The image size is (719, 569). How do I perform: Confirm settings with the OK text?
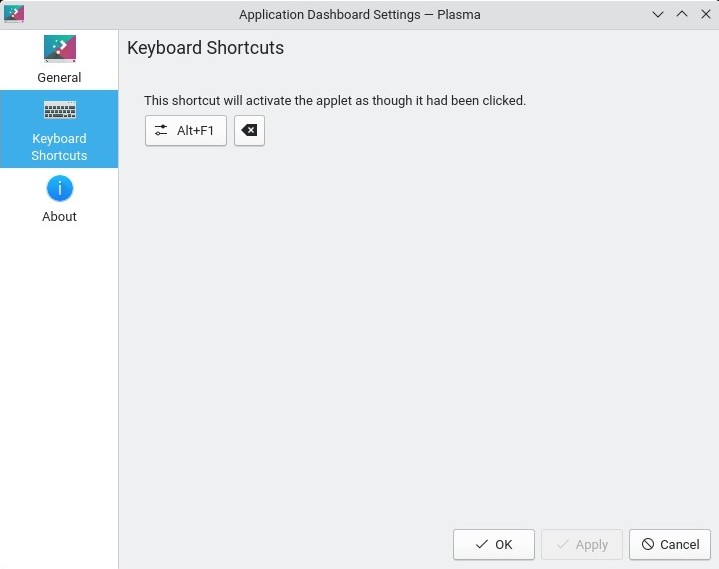504,545
